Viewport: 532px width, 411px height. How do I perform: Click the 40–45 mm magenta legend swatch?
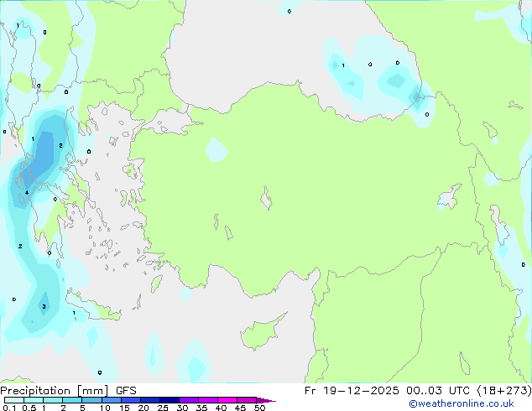coord(227,400)
